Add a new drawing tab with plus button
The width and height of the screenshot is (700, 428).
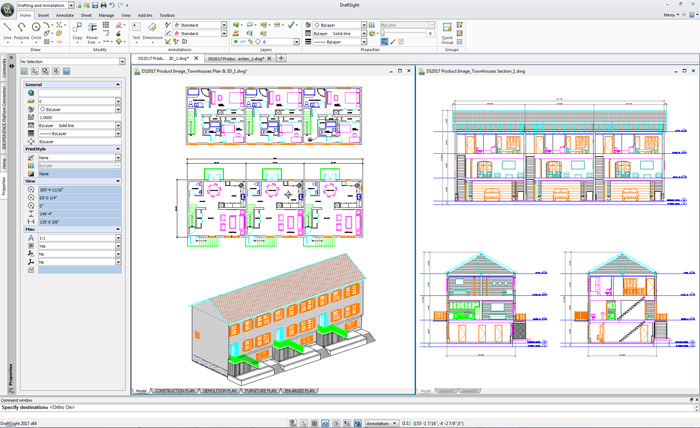tap(282, 59)
